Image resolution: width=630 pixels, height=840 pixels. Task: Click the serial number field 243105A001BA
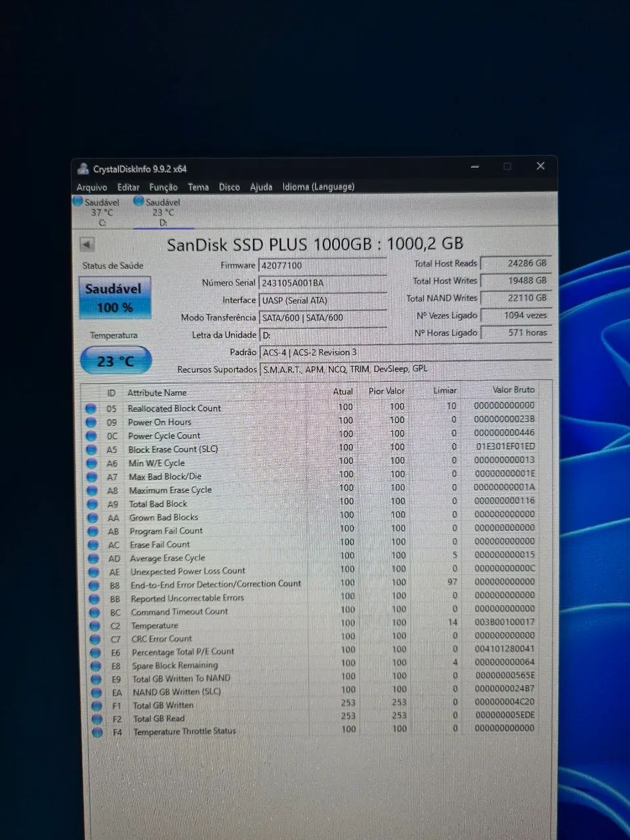coord(323,283)
